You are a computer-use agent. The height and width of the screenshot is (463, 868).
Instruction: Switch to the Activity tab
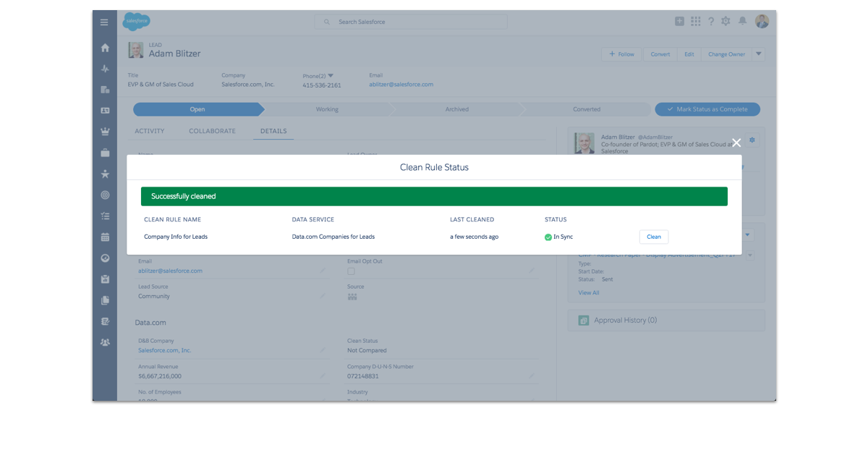coord(150,131)
